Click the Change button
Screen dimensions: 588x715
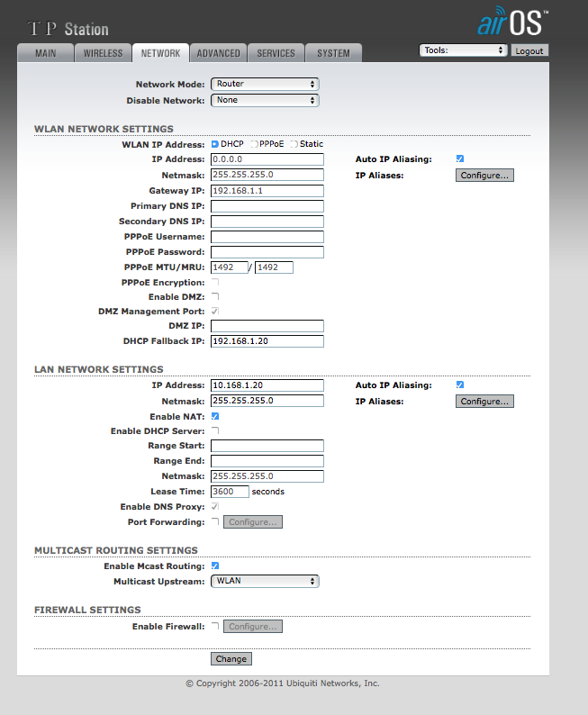click(231, 659)
